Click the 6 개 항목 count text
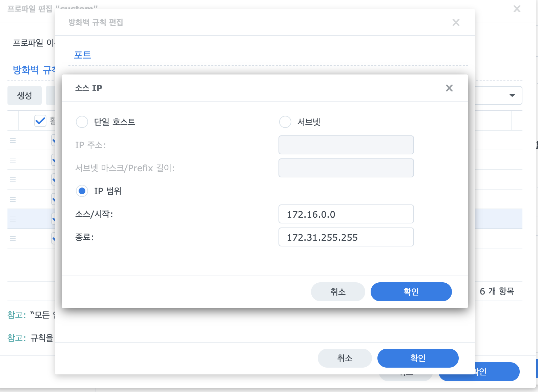 497,291
